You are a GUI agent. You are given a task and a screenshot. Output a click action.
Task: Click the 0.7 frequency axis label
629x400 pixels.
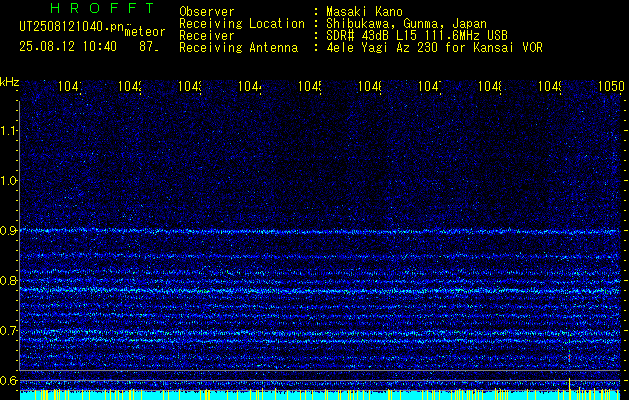point(8,331)
